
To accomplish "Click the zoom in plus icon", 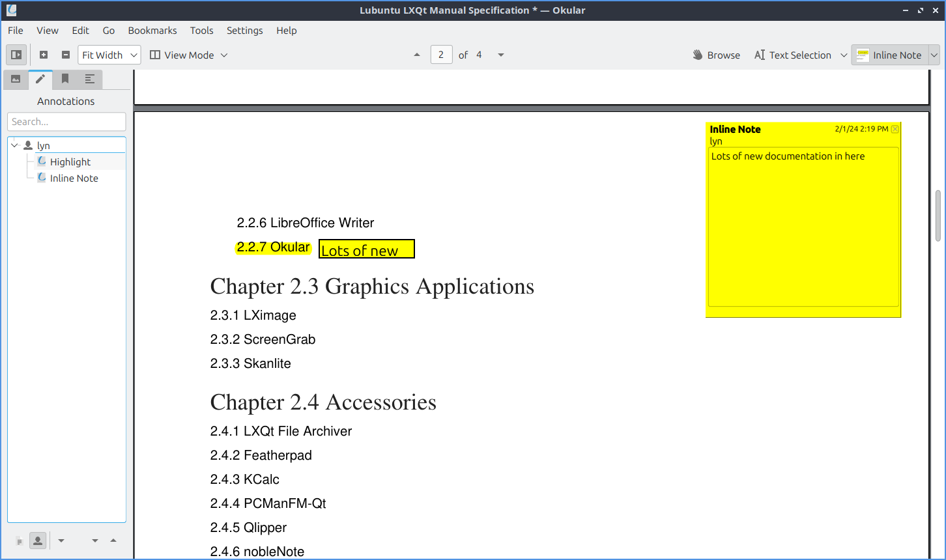I will tap(44, 55).
